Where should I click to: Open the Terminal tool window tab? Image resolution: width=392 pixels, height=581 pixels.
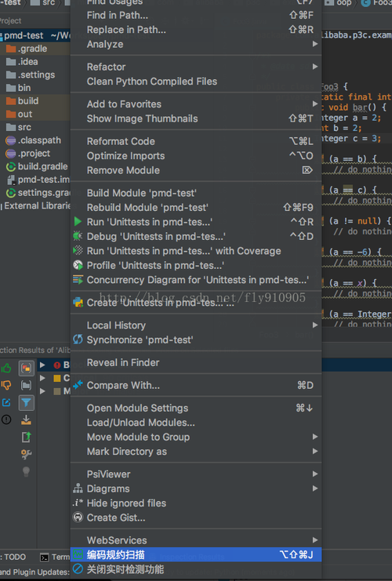[x=55, y=557]
